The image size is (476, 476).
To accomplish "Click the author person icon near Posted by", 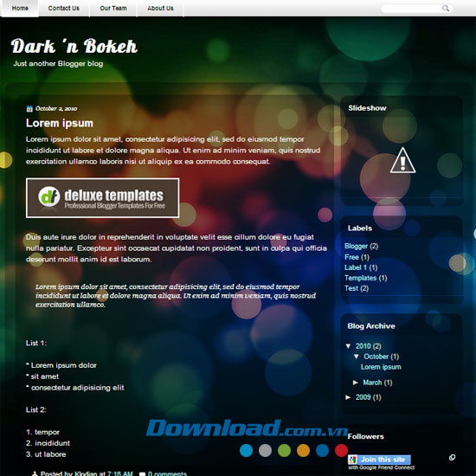I will click(35, 473).
